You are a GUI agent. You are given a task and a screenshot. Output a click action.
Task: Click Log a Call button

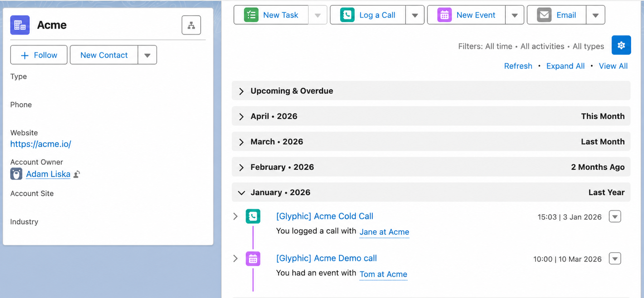tap(368, 15)
